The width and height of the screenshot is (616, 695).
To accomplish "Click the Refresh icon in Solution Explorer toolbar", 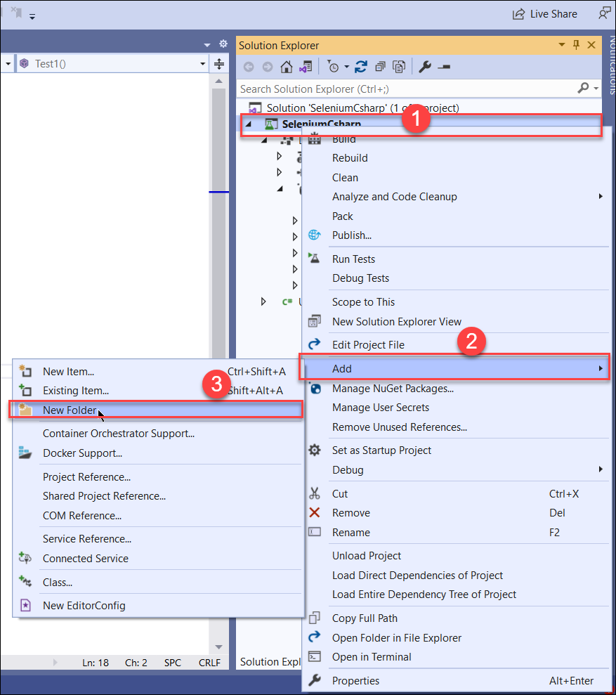I will pos(360,66).
